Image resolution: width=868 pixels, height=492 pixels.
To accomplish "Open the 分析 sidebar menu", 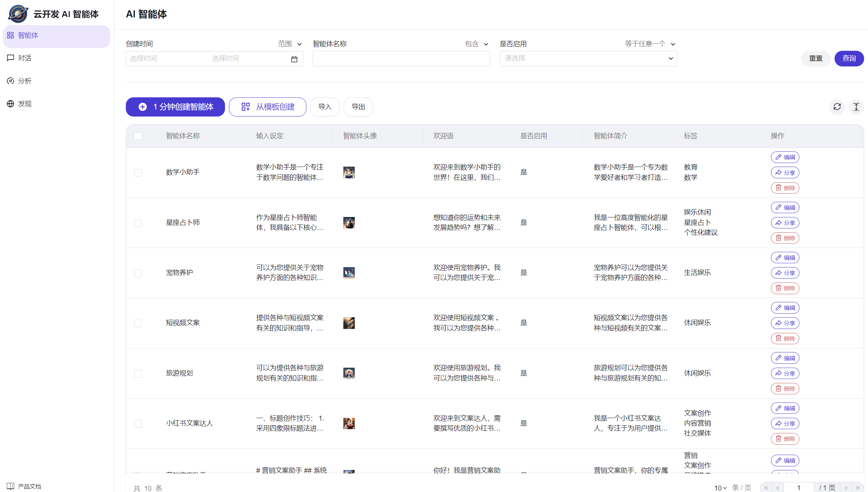I will coord(25,81).
